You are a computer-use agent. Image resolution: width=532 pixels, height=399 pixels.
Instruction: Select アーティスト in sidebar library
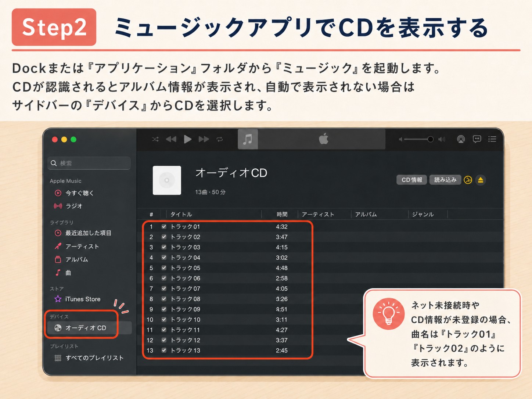pos(82,246)
